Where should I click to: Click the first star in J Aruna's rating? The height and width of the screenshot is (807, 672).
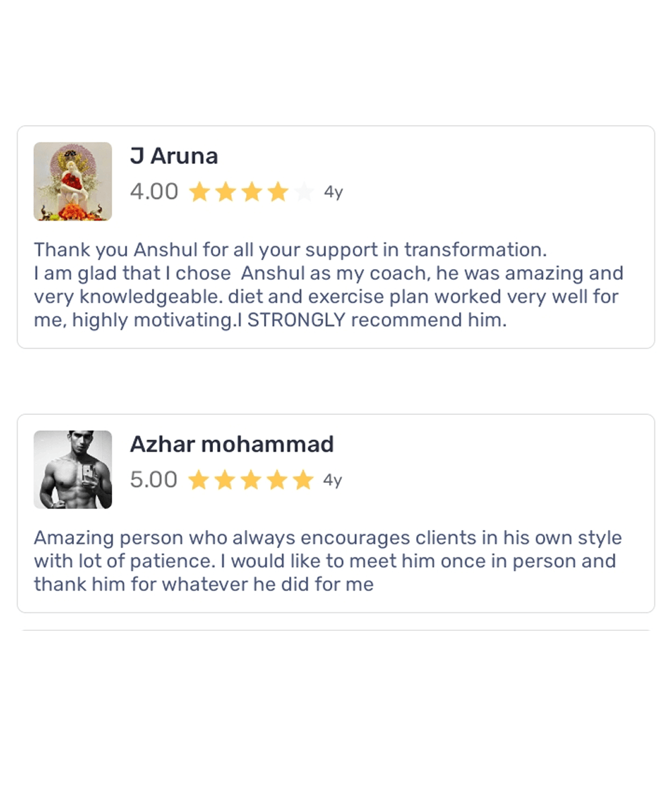(199, 192)
